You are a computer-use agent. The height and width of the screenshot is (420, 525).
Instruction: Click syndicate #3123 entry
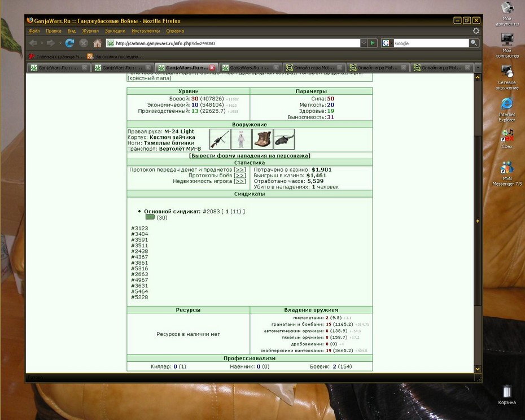pyautogui.click(x=139, y=229)
